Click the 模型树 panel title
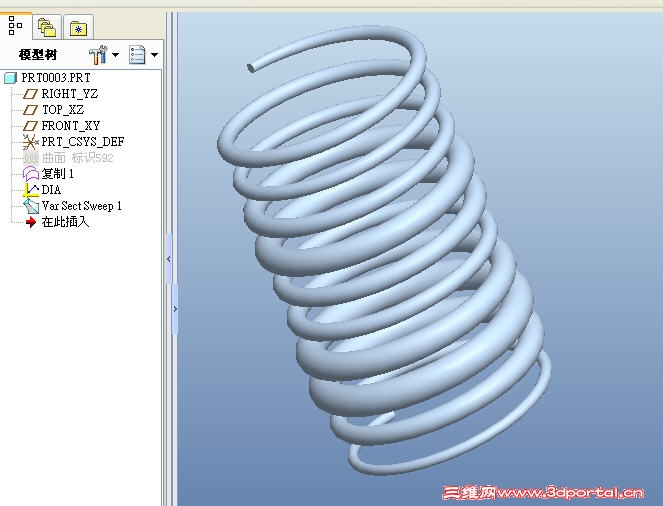The width and height of the screenshot is (663, 506). (38, 55)
